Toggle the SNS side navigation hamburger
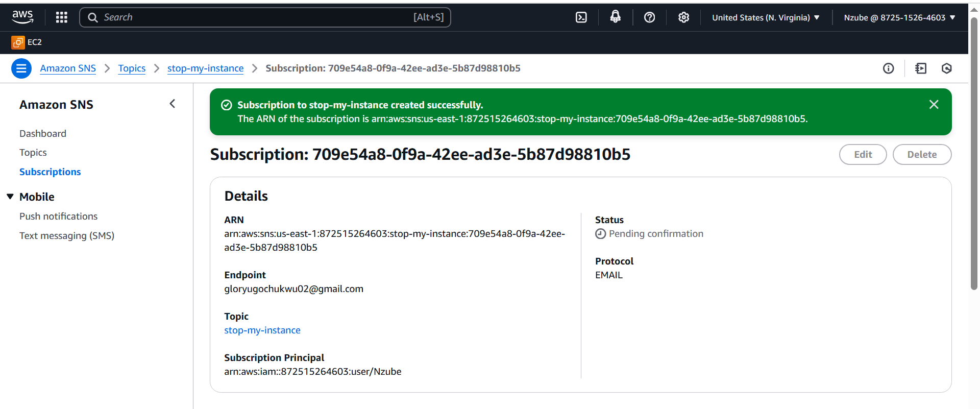Screen dimensions: 980x409 [21, 68]
